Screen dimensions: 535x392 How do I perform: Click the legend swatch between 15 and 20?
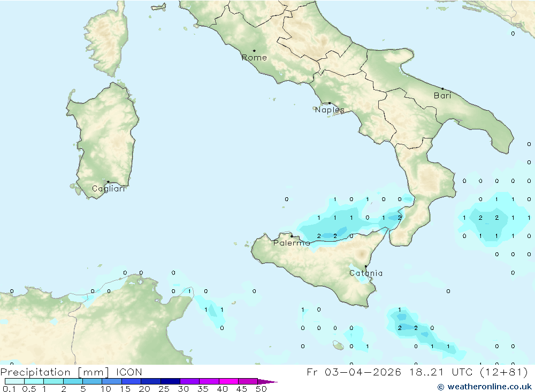pos(132,381)
